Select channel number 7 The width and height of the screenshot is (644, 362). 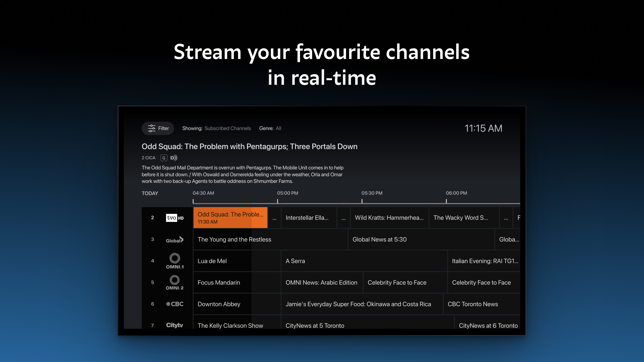coord(152,325)
